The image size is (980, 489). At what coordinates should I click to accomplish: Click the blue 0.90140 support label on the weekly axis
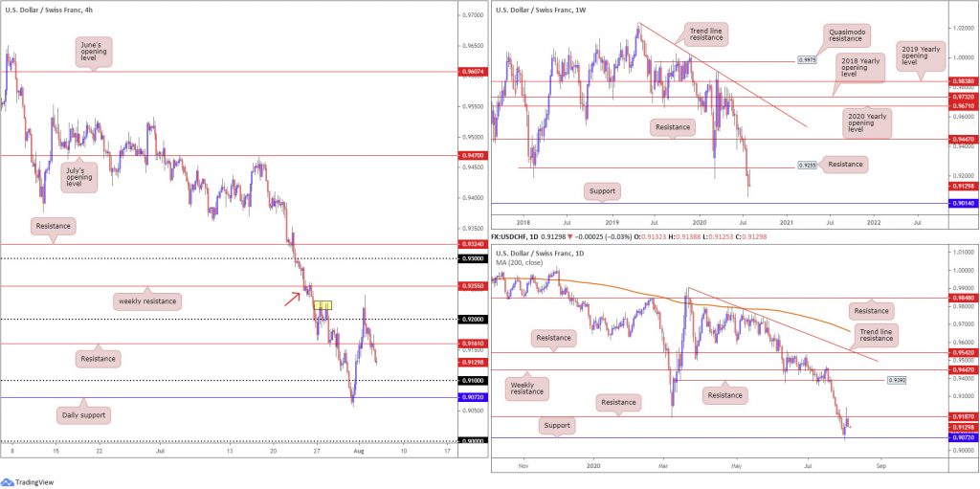coord(965,204)
